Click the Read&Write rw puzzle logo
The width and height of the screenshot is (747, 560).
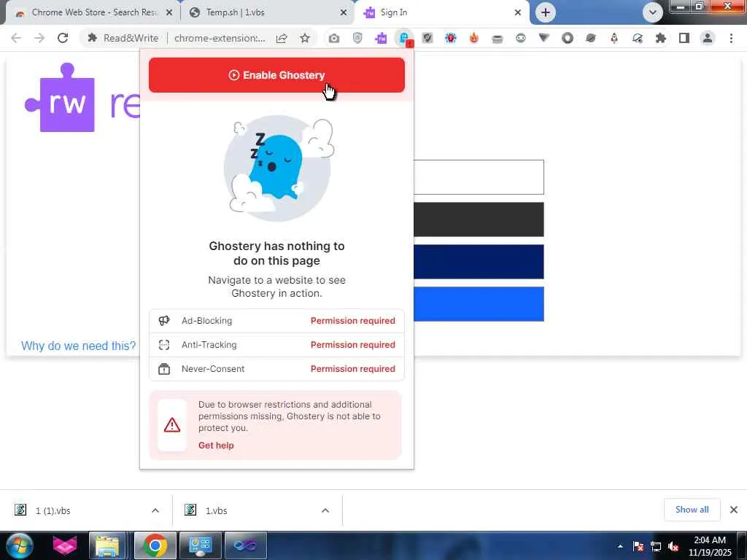(x=61, y=98)
